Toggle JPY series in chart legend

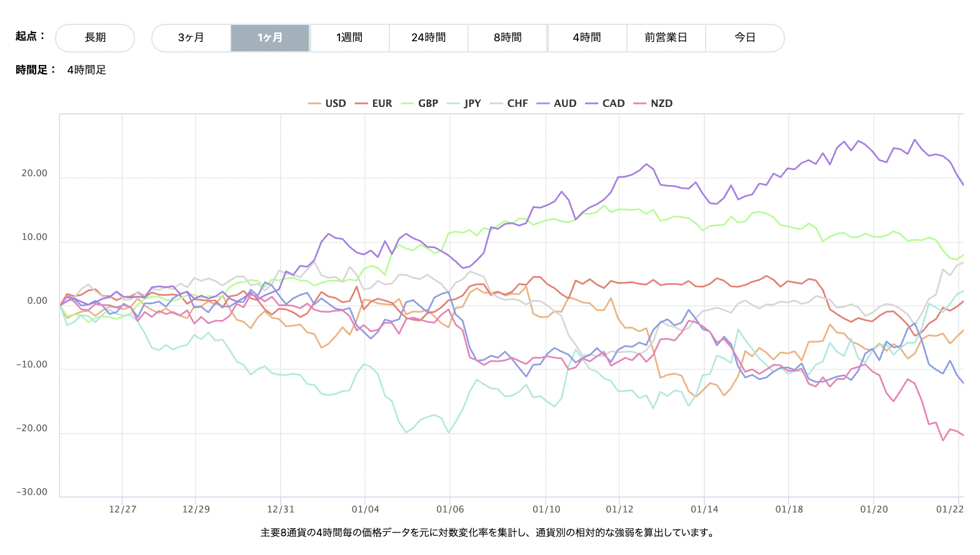464,104
